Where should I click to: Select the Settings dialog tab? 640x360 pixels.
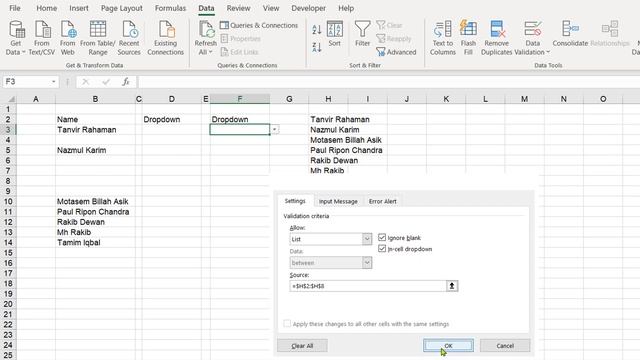pyautogui.click(x=295, y=201)
